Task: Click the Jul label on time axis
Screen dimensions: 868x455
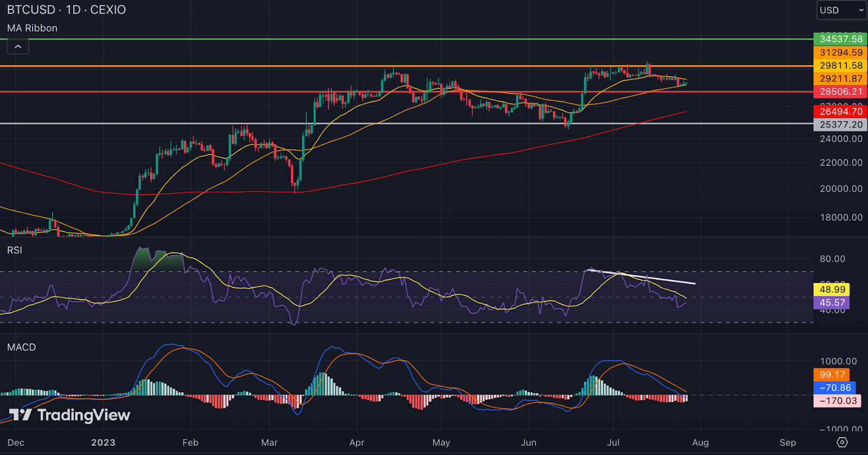Action: coord(613,443)
